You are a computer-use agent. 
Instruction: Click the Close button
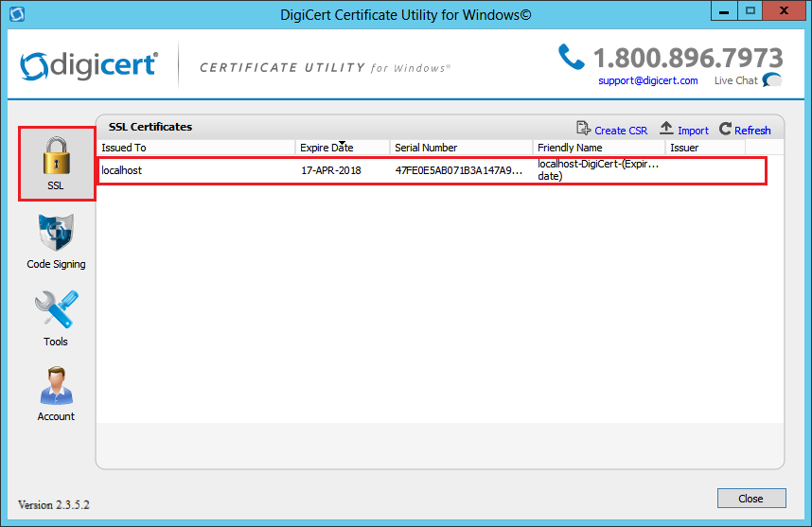[x=750, y=499]
